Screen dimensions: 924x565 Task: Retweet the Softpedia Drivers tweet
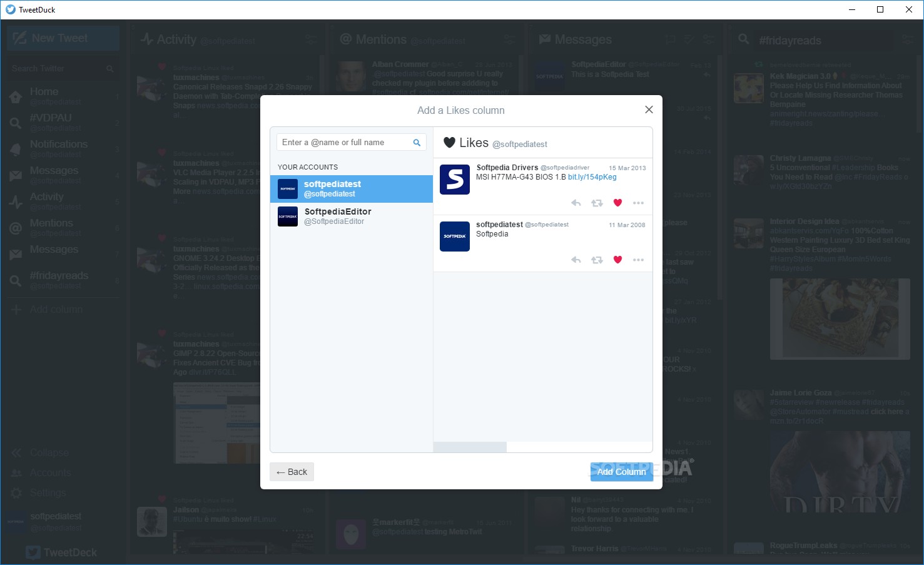click(x=597, y=203)
